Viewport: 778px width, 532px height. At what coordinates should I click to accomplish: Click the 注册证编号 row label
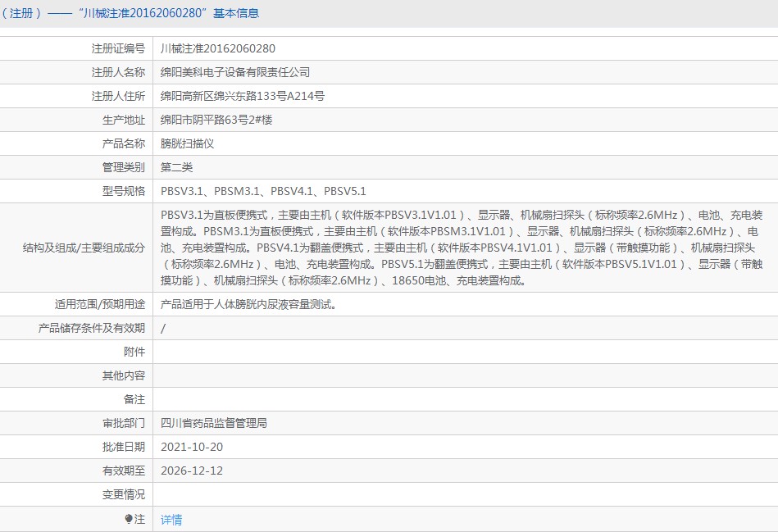tap(118, 48)
